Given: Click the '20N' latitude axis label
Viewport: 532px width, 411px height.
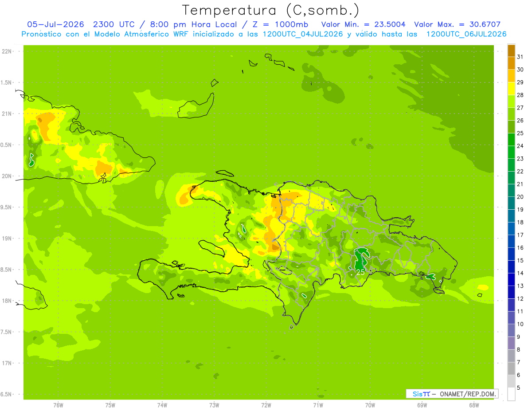Looking at the screenshot, I should 8,176.
